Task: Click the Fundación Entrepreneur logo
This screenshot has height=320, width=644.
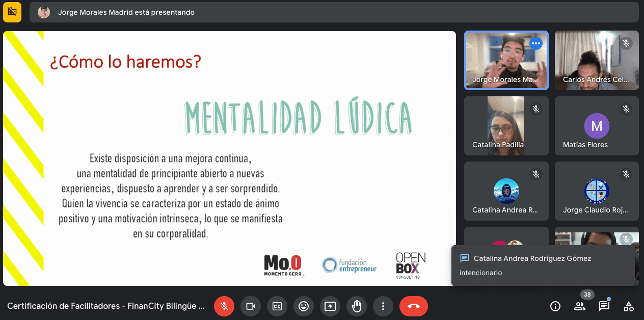Action: pos(350,265)
